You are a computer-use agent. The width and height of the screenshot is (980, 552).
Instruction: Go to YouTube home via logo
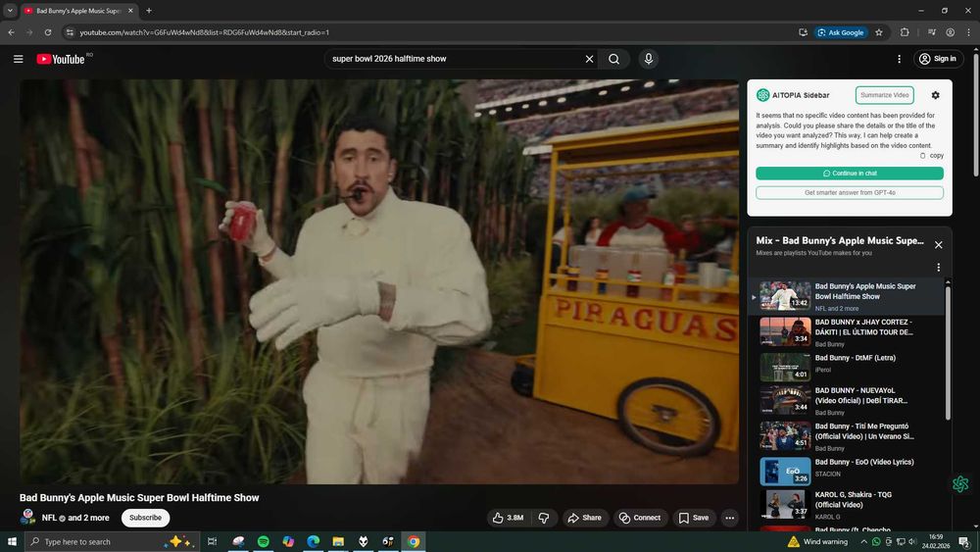coord(61,59)
